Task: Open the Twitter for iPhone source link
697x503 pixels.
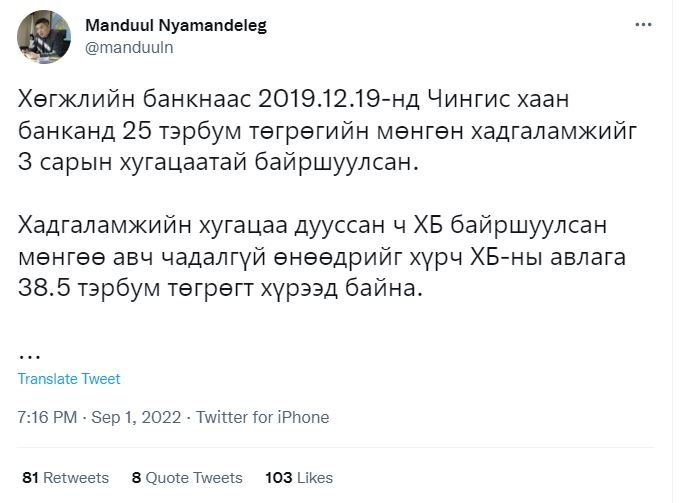Action: pyautogui.click(x=262, y=417)
